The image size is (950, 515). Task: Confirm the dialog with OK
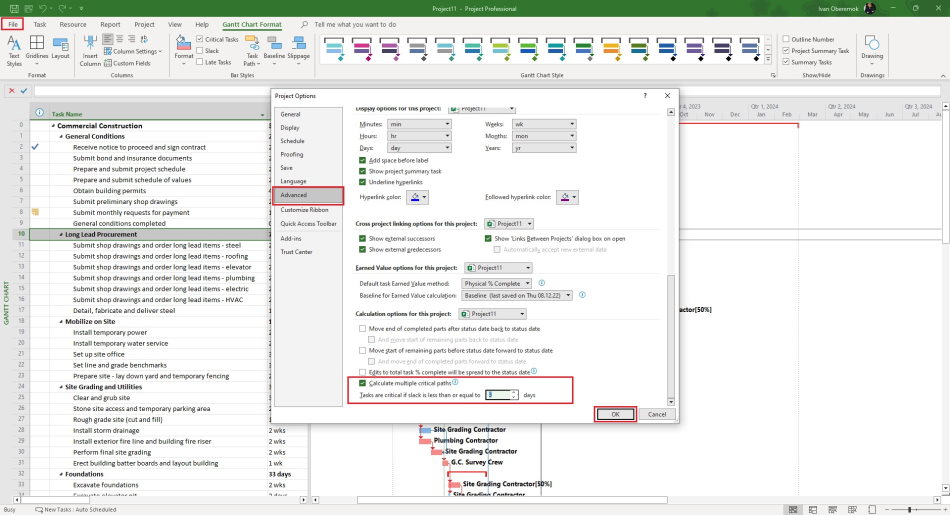pyautogui.click(x=615, y=414)
